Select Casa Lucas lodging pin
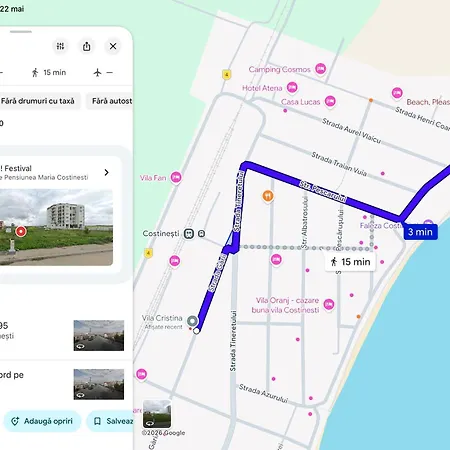The width and height of the screenshot is (450, 450). 330,101
